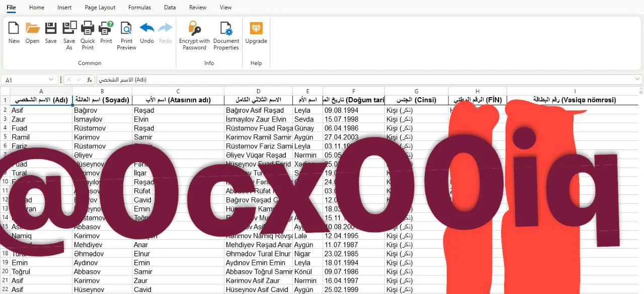Select the row 19 header

[5, 262]
